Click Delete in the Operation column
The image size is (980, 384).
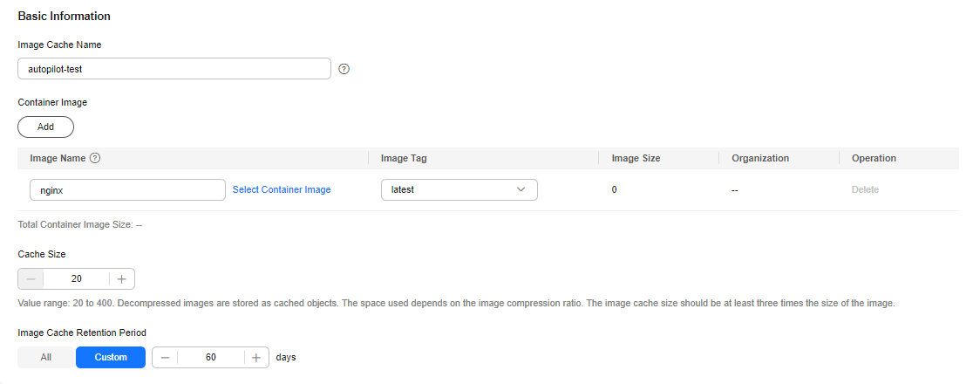pos(865,189)
